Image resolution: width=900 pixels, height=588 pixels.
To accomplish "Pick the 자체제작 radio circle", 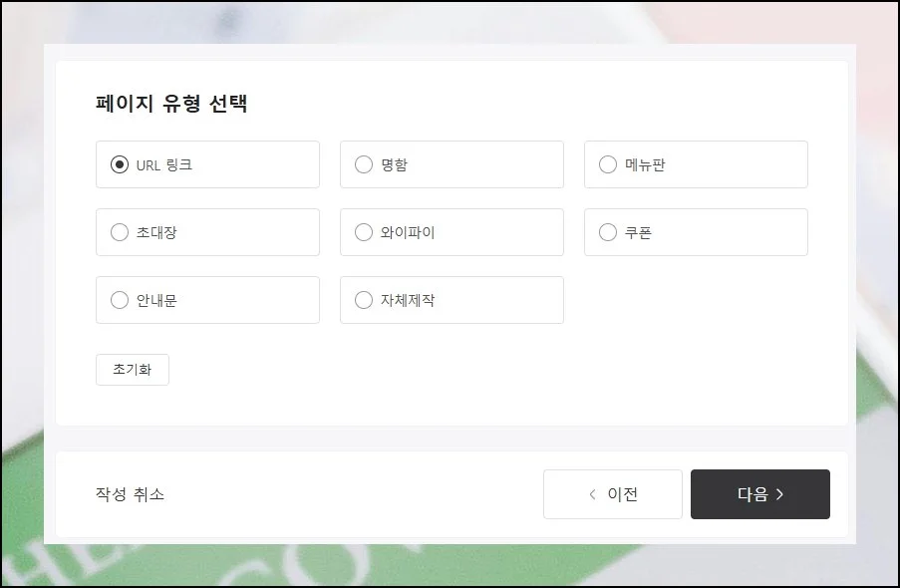I will (364, 300).
